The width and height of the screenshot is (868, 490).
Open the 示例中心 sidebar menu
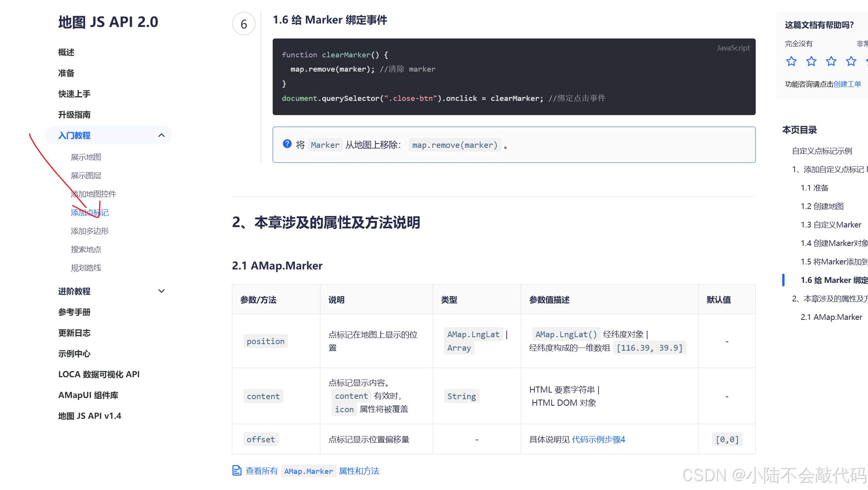pos(74,354)
